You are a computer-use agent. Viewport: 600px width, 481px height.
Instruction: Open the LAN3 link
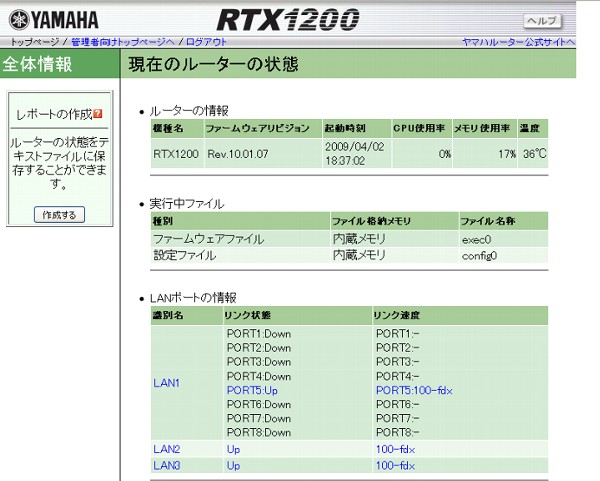[166, 466]
